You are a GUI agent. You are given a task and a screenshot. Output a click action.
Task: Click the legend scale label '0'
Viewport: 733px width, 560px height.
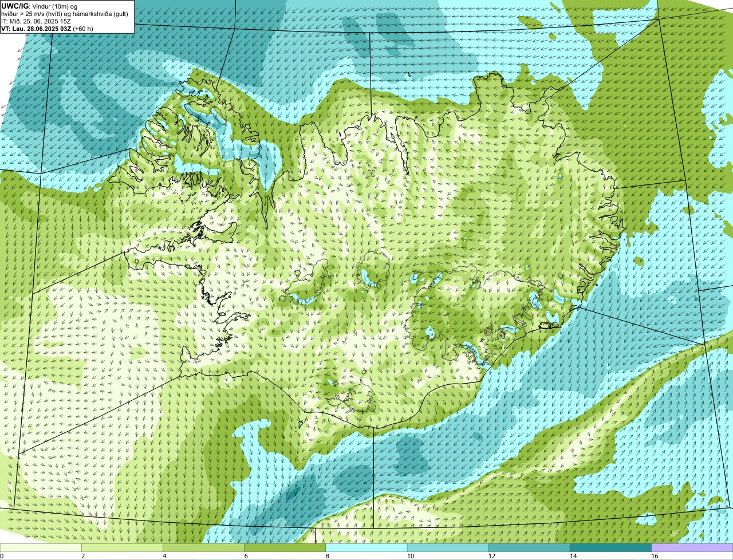point(2,556)
